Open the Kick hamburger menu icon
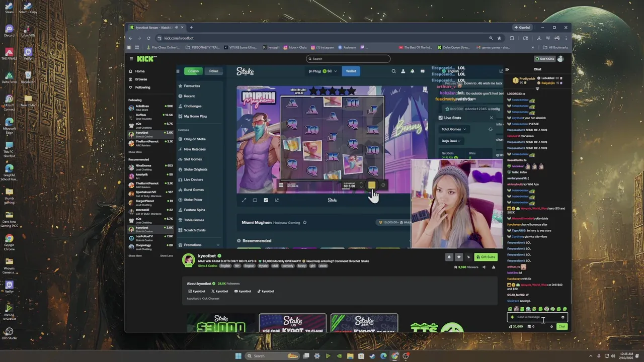 [131, 59]
